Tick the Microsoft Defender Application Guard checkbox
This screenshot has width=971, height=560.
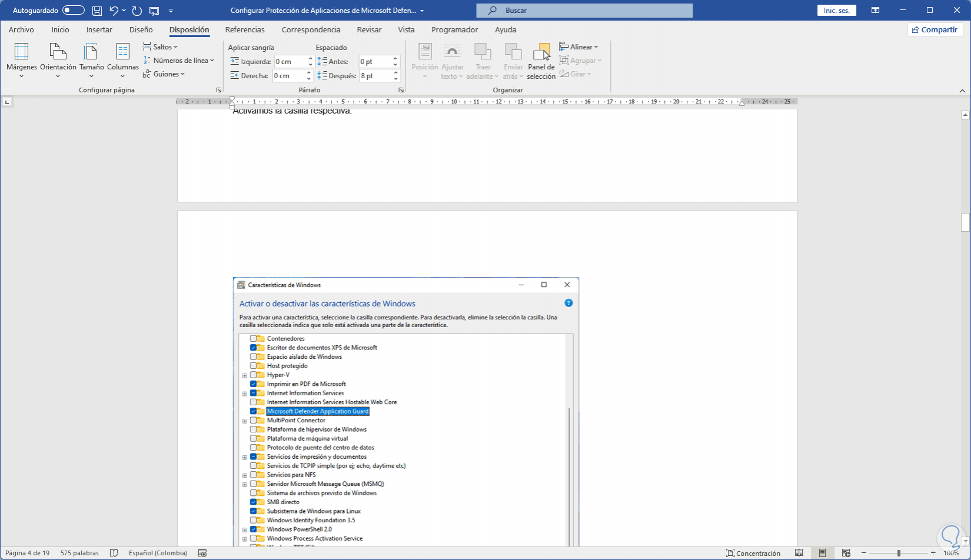(254, 411)
